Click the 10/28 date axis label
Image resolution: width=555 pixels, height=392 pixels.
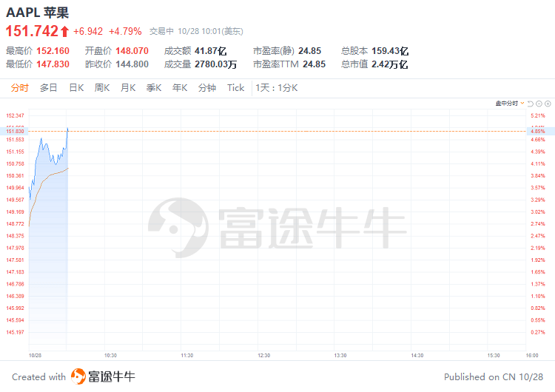35,355
